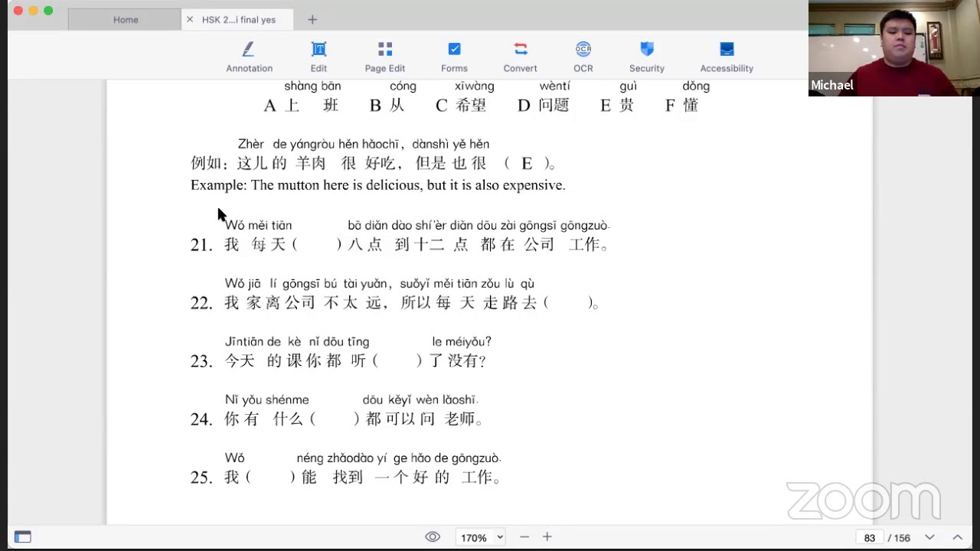980x551 pixels.
Task: Click Michael's video thumbnail
Action: [893, 48]
